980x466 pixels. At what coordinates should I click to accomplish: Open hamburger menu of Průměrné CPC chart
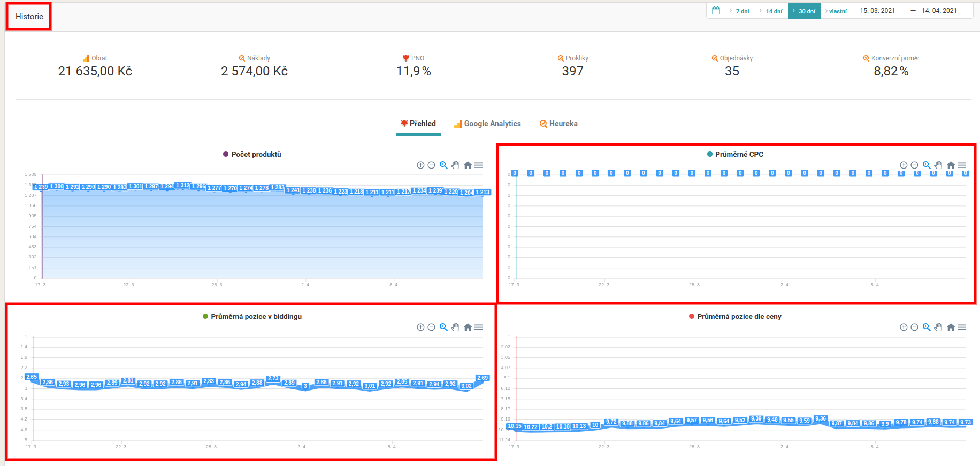(962, 165)
